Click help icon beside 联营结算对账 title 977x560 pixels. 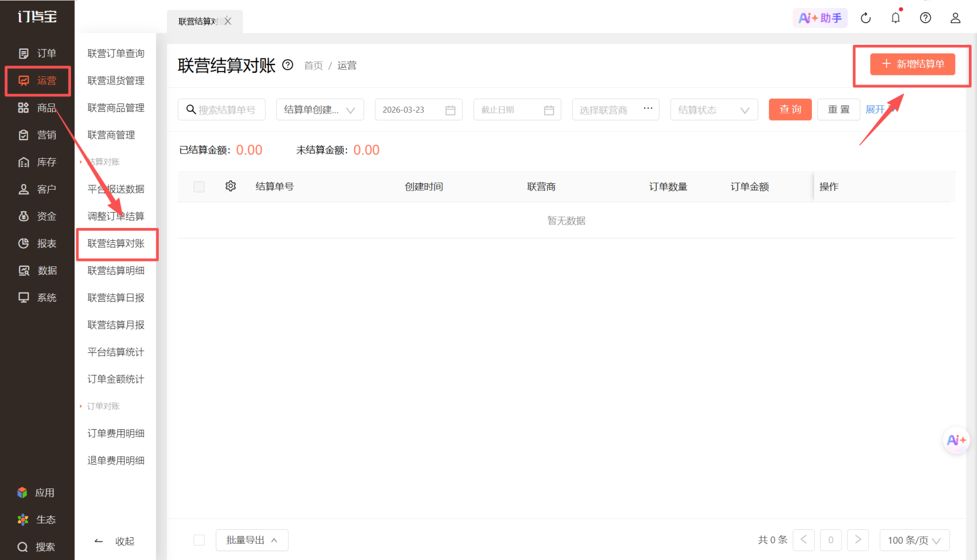[x=288, y=65]
